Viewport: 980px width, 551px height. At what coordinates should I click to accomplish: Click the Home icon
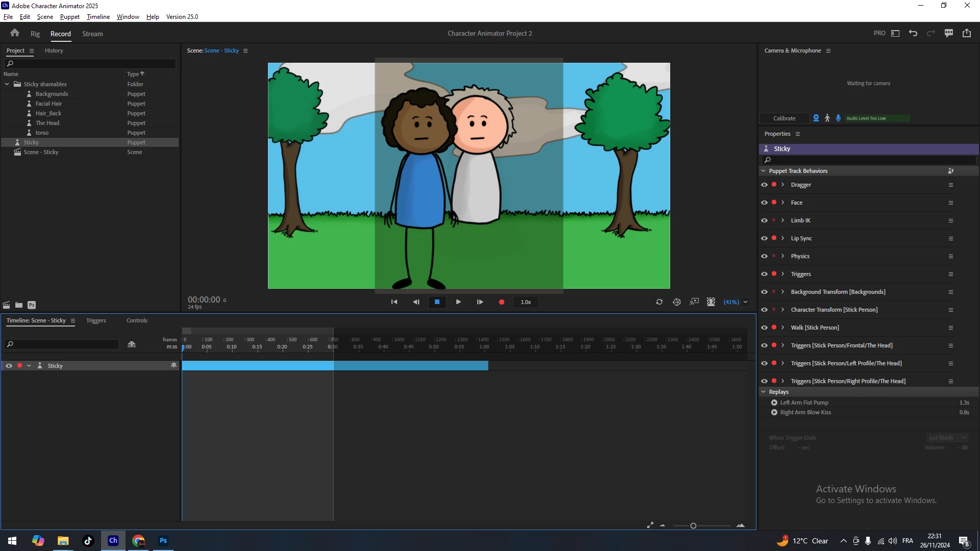pos(14,33)
